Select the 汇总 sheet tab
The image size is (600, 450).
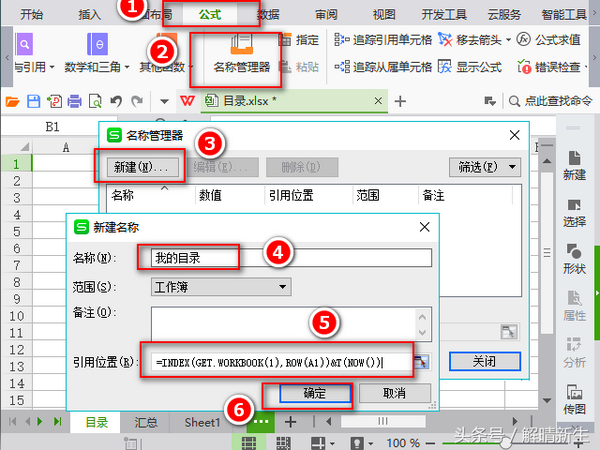coord(146,423)
